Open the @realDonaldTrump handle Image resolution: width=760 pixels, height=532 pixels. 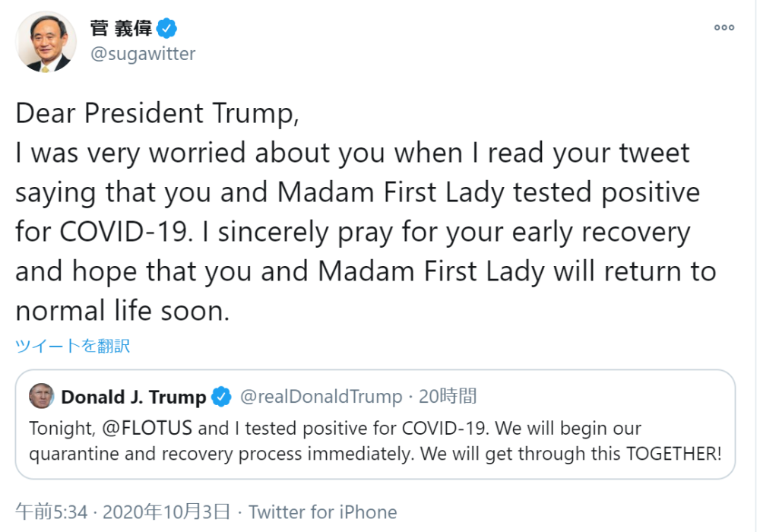tap(321, 397)
